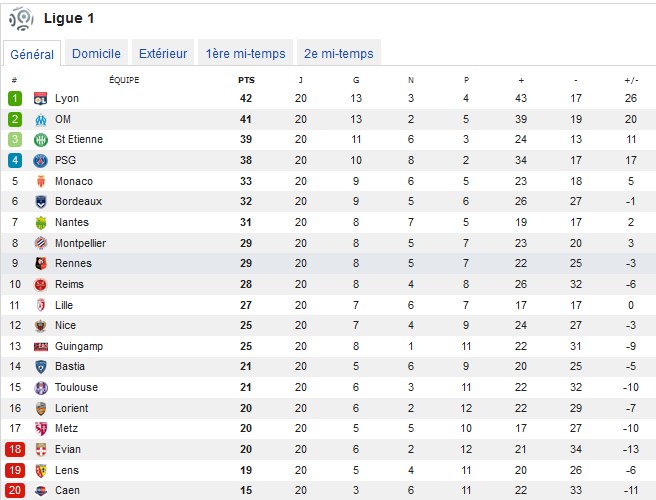Image resolution: width=656 pixels, height=500 pixels.
Task: Click the Guingamp club logo
Action: 41,346
